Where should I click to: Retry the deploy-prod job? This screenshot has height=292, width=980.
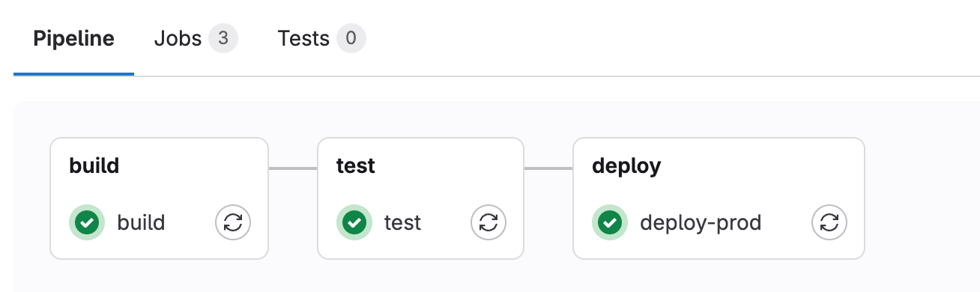click(x=829, y=222)
